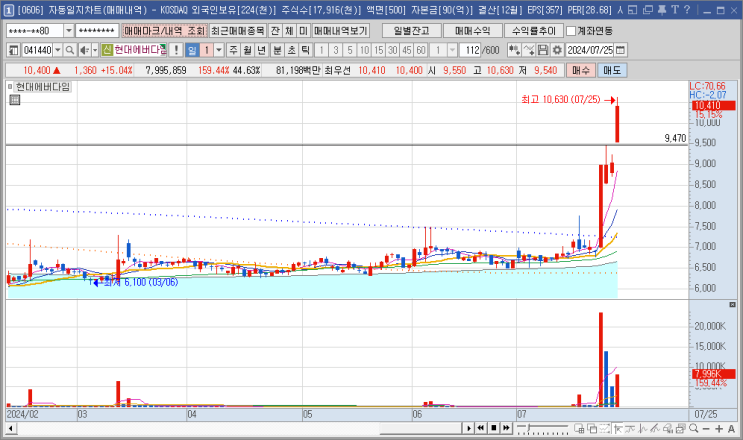Click the rewind button in chart replay controls
The width and height of the screenshot is (743, 440).
[x=481, y=428]
